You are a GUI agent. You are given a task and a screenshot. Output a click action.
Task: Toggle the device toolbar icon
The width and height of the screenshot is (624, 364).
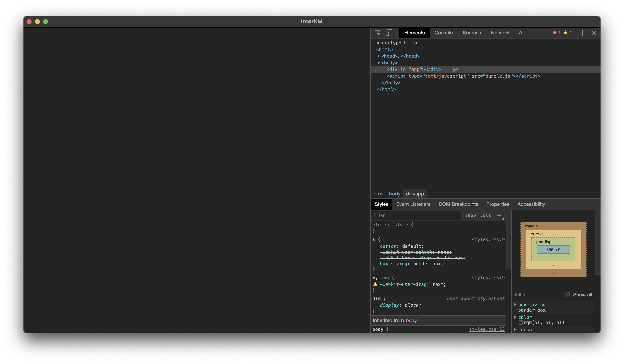(x=389, y=33)
